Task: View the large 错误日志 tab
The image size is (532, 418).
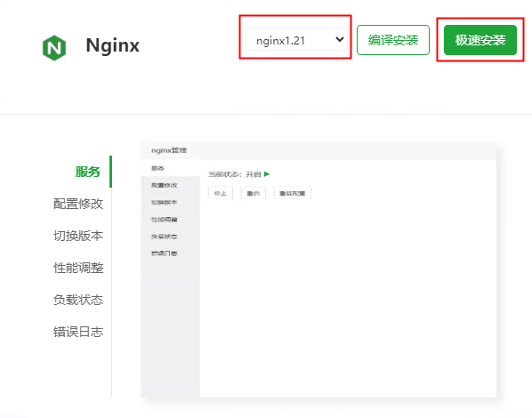Action: coord(78,332)
